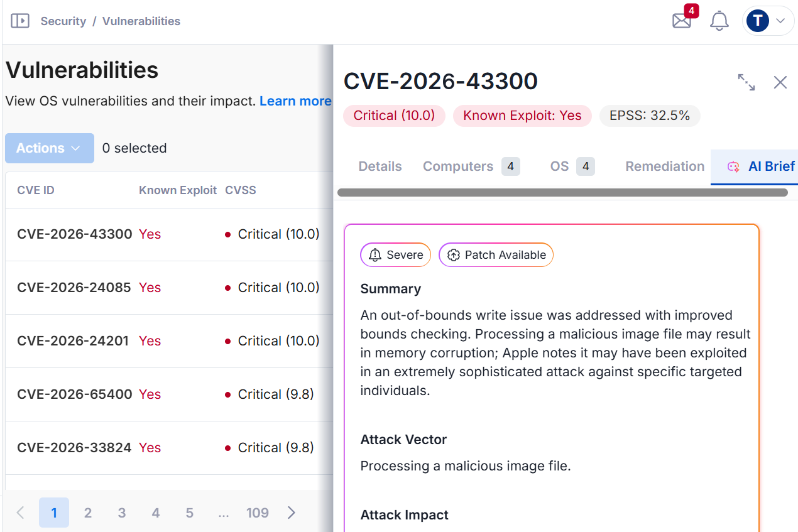Open the notifications bell

pos(719,21)
